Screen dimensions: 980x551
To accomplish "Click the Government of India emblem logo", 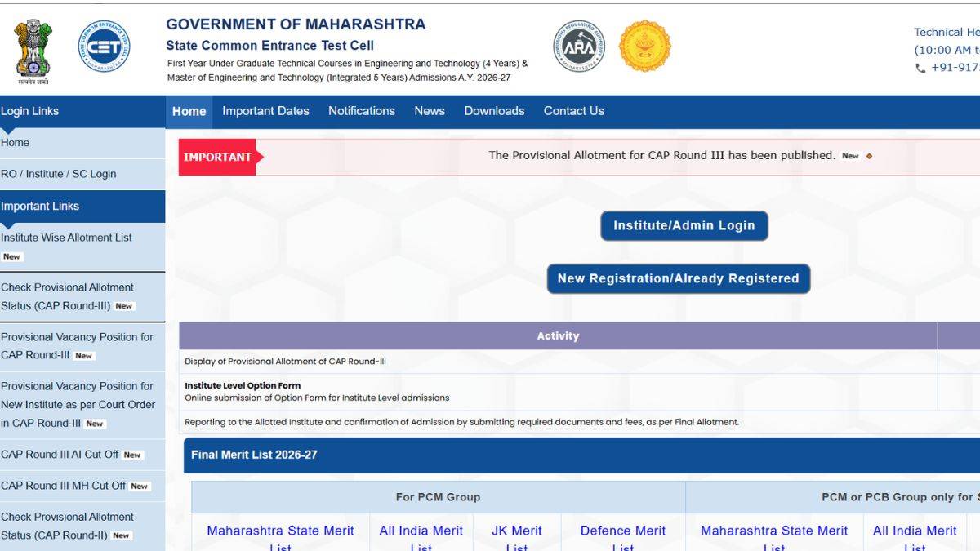I will coord(33,52).
